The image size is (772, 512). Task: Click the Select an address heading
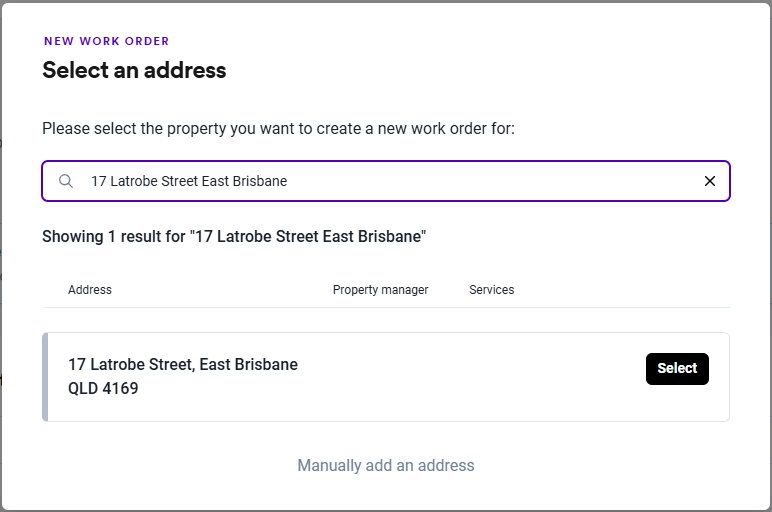click(x=134, y=70)
